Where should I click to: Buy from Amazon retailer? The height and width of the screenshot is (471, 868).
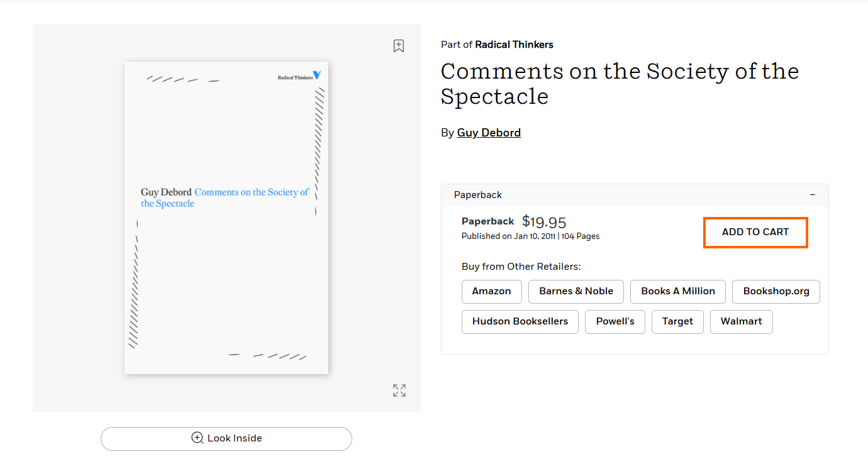(491, 291)
